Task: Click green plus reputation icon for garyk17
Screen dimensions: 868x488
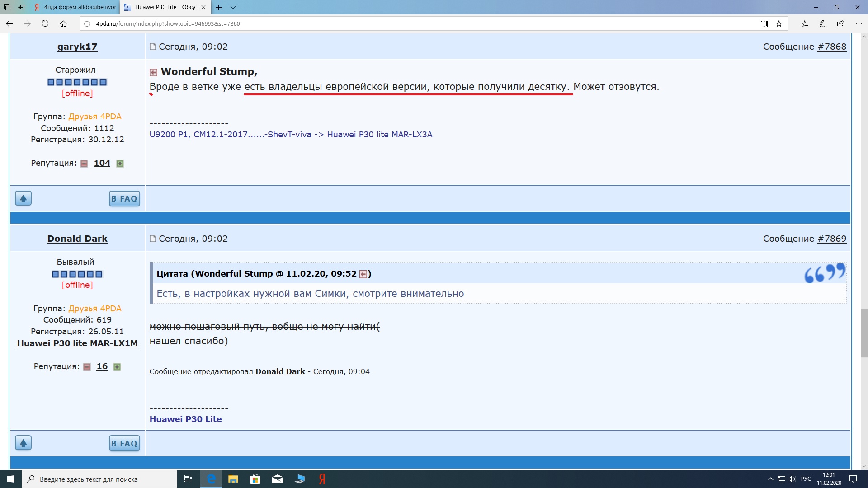Action: (x=120, y=164)
